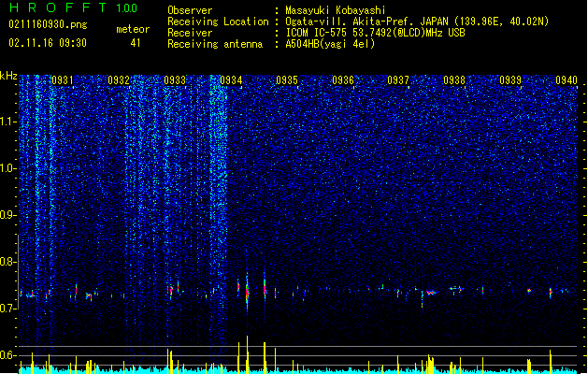588x374 pixels.
Task: Click the Receiving antenna label
Action: [x=215, y=44]
